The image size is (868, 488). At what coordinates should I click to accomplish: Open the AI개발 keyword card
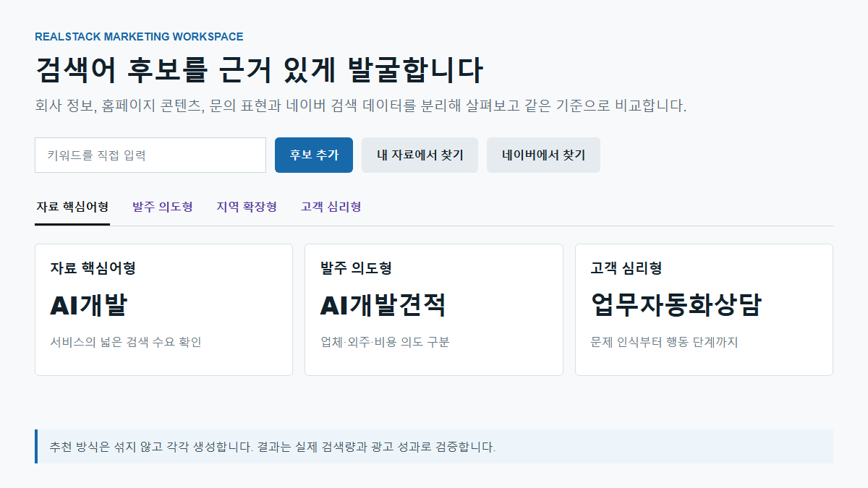coord(163,309)
